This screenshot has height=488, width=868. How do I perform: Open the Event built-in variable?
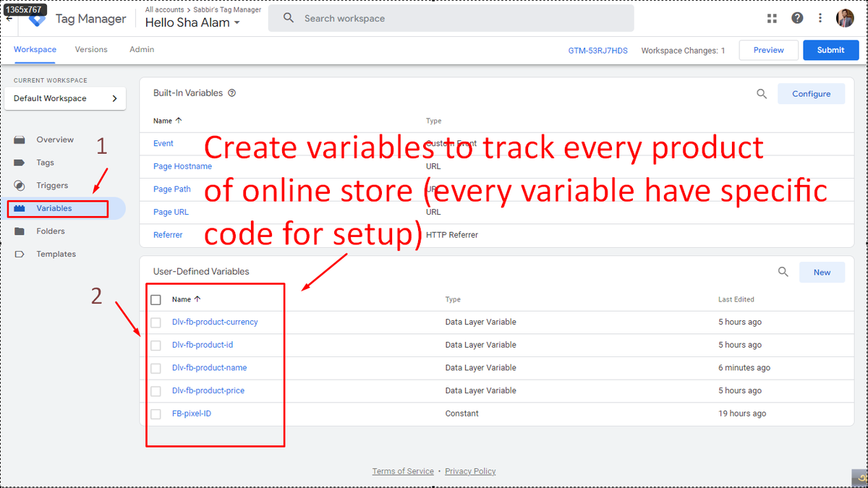(163, 143)
